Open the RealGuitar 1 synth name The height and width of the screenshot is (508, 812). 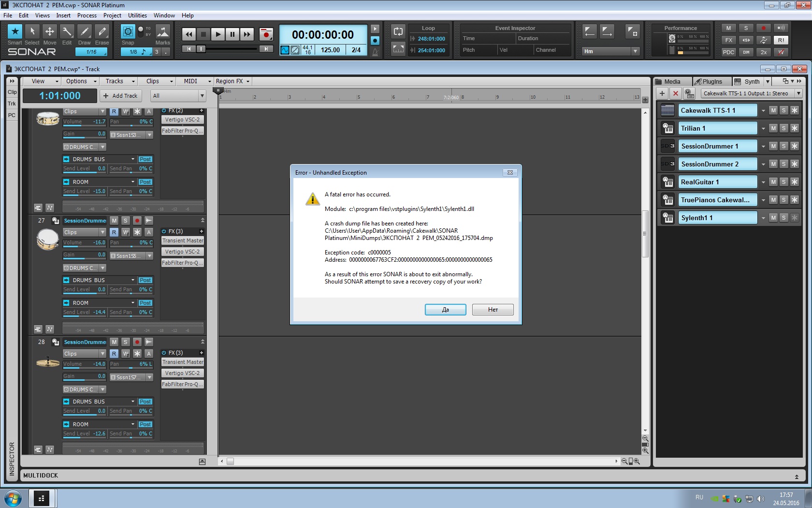[x=718, y=182]
